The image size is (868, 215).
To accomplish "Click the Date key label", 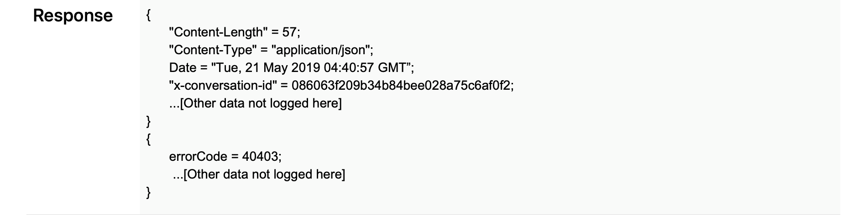I will [x=183, y=68].
